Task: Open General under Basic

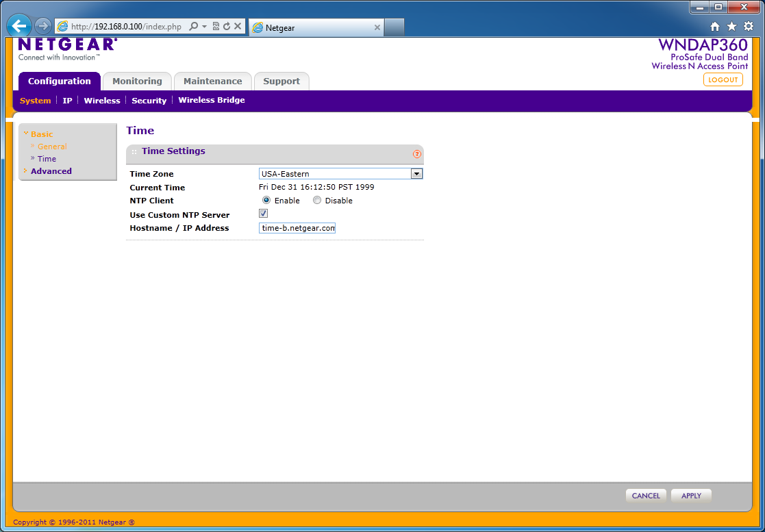Action: [52, 147]
